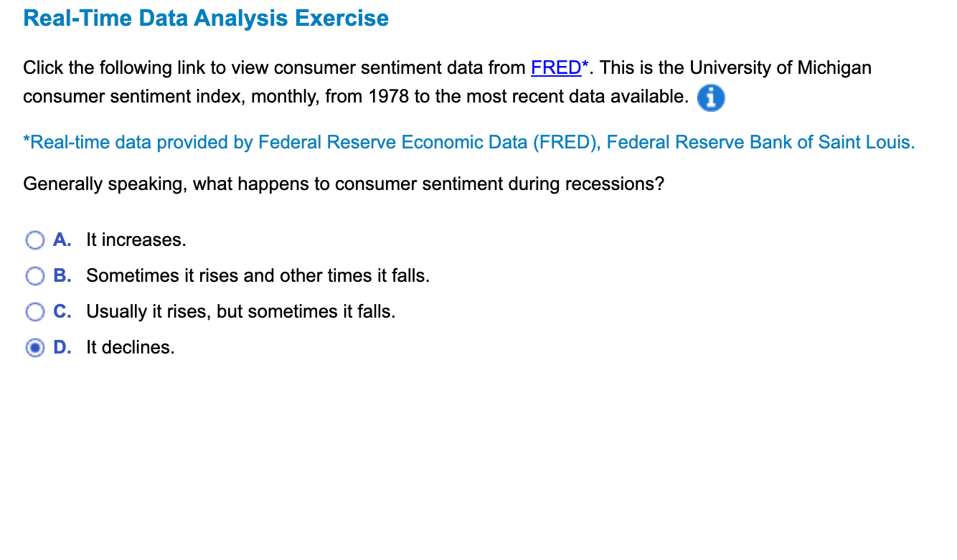Click the phrase 'Sometimes it rises and other times it falls.'
The height and width of the screenshot is (560, 957).
(258, 276)
